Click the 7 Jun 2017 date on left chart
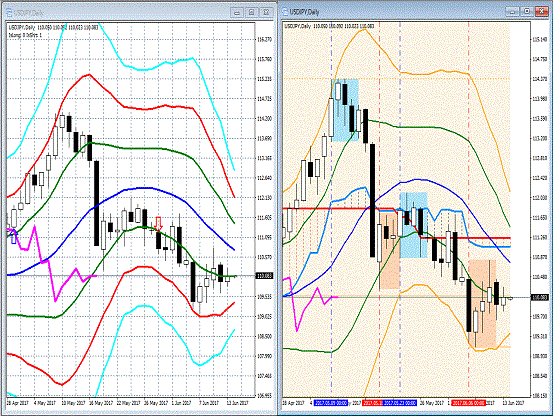 click(209, 403)
